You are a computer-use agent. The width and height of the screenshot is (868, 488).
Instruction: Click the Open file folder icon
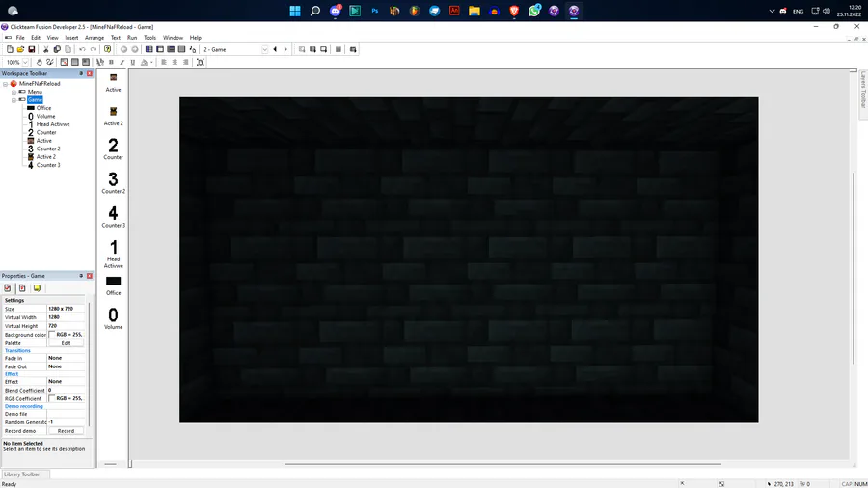20,49
